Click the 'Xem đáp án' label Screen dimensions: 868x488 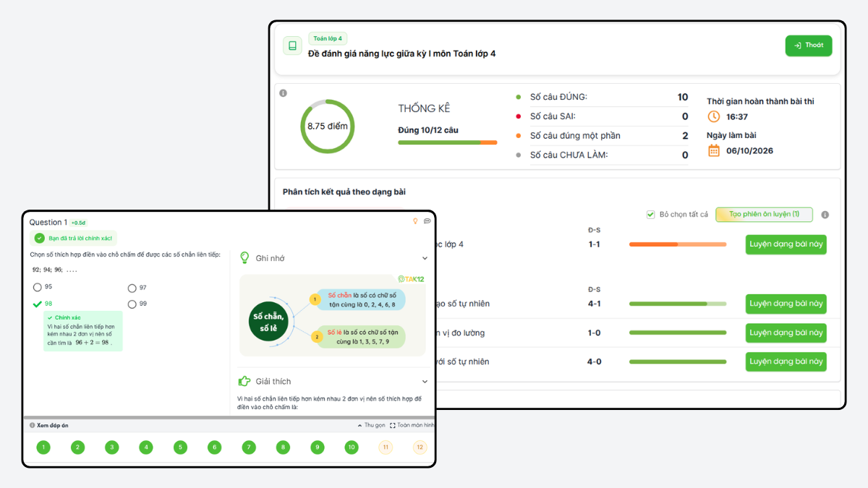[53, 426]
